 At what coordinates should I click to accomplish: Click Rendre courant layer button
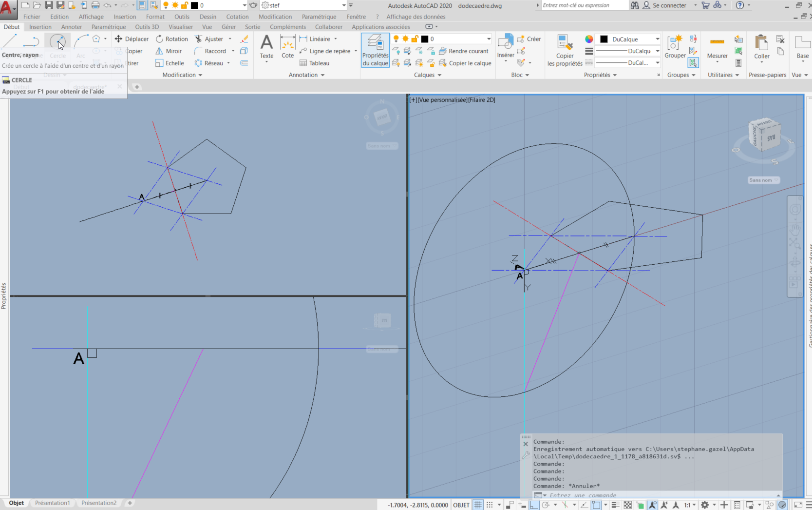click(464, 51)
